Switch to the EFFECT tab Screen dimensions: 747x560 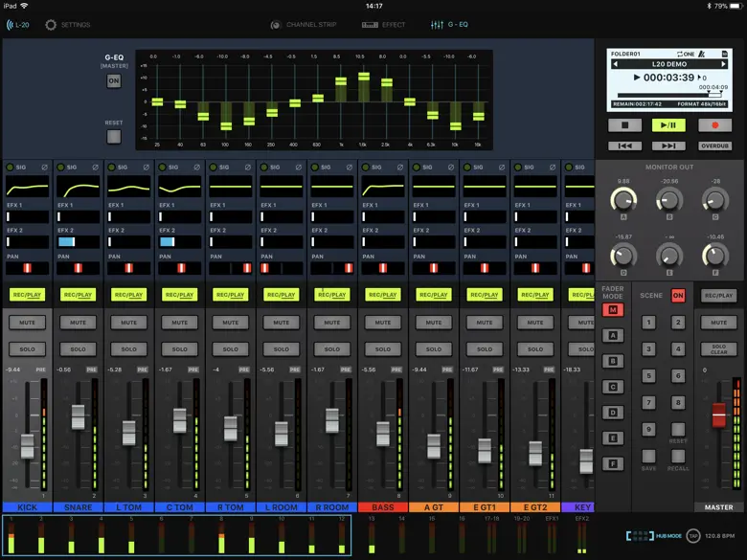point(384,25)
